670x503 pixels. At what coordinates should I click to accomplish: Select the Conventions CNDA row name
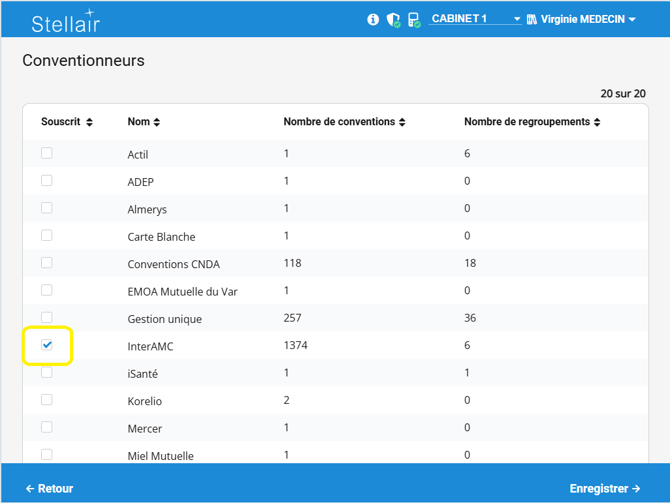pos(173,264)
